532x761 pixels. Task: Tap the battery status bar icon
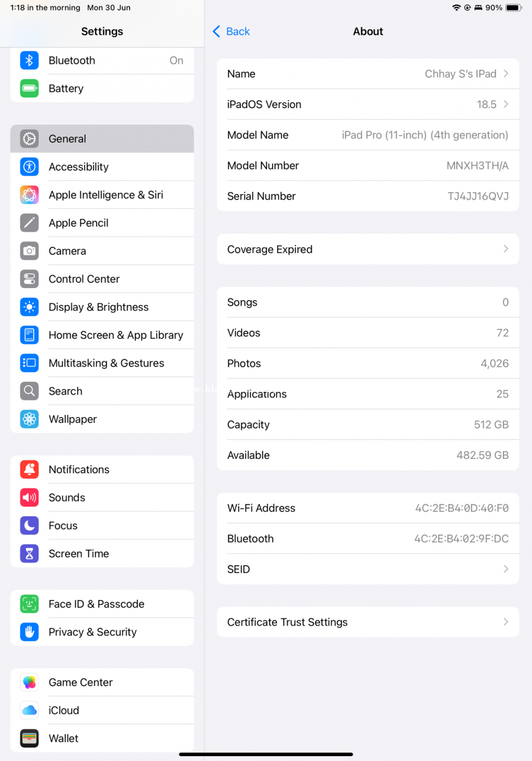tap(514, 8)
